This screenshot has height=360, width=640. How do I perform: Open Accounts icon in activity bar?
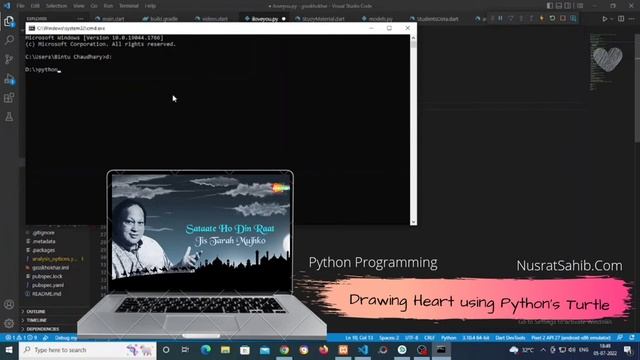9,304
